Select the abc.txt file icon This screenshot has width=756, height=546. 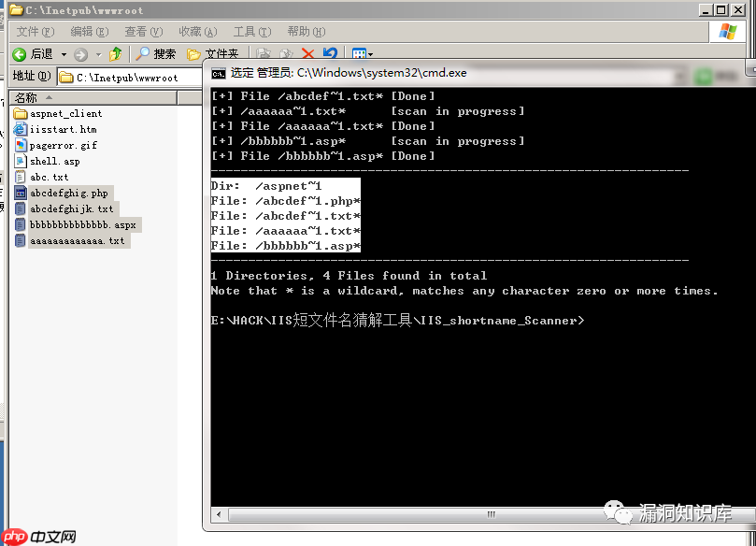pyautogui.click(x=21, y=177)
